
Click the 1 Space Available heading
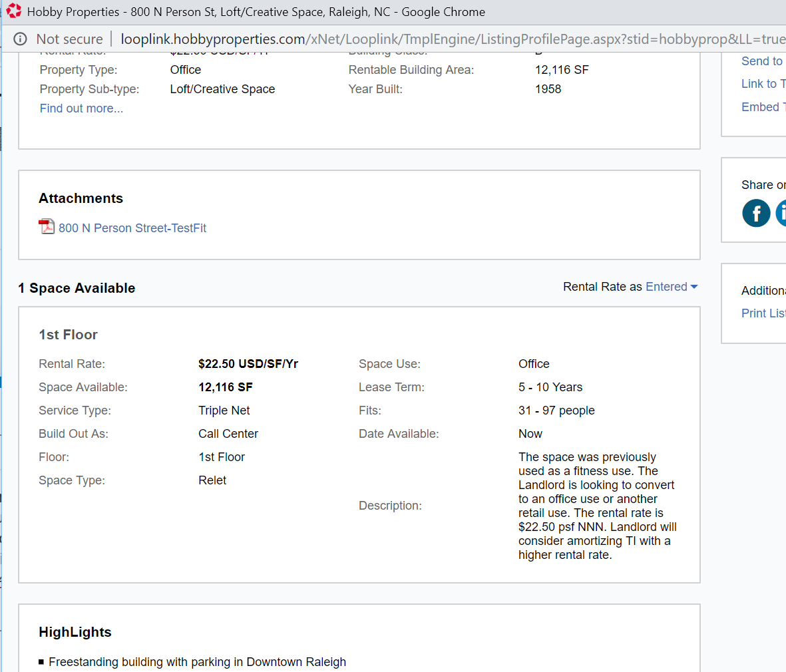point(77,288)
